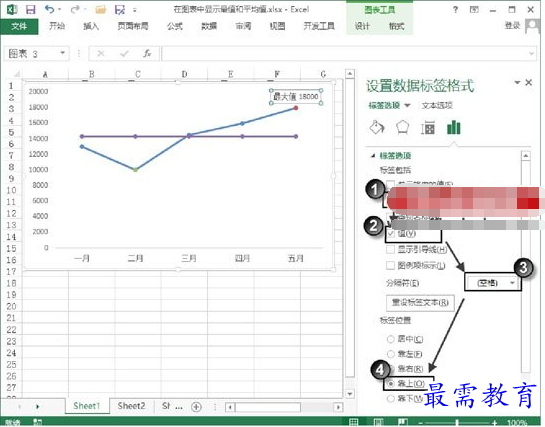Select column D header

184,74
